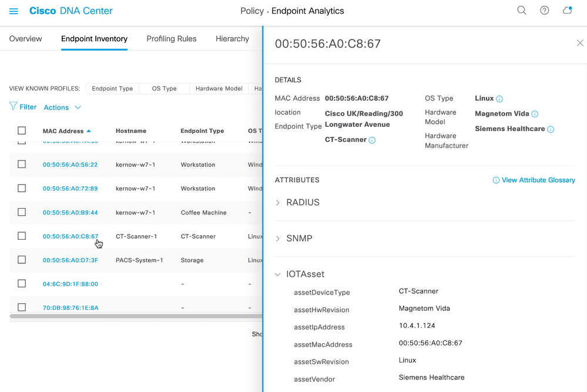587x392 pixels.
Task: Click the PACS-System-1 hostname cell
Action: [x=139, y=260]
